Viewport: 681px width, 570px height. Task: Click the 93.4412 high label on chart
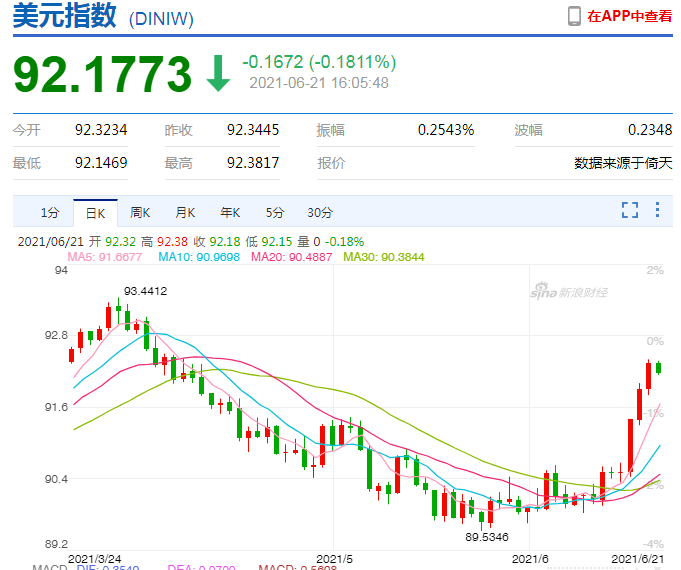tap(145, 291)
